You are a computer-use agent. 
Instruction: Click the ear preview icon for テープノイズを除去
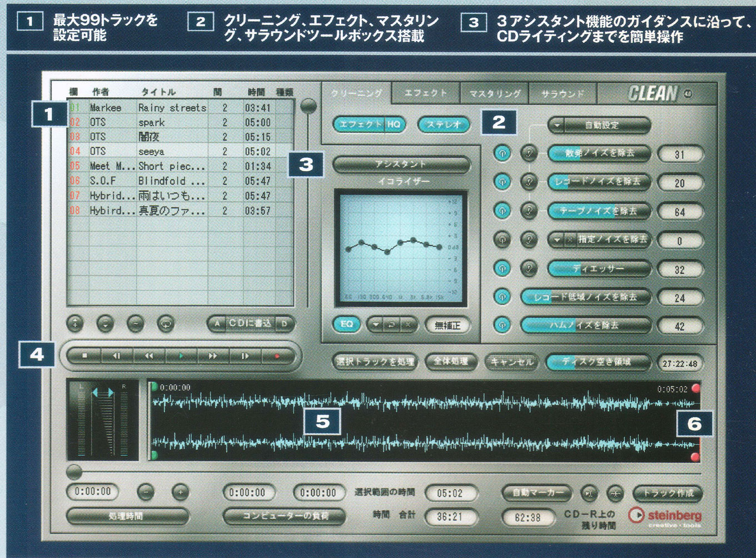(x=529, y=211)
